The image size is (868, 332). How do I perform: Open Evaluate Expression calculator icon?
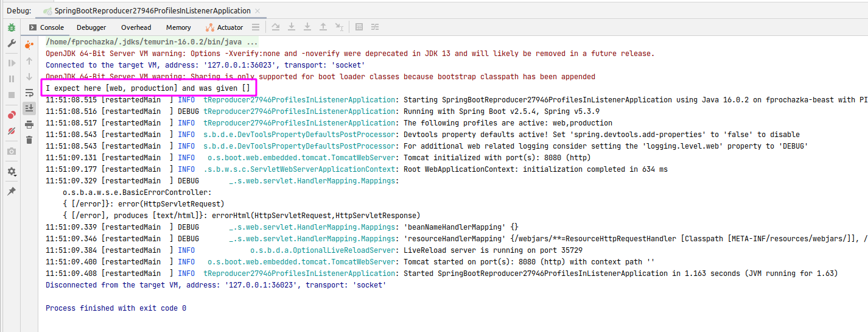(359, 27)
